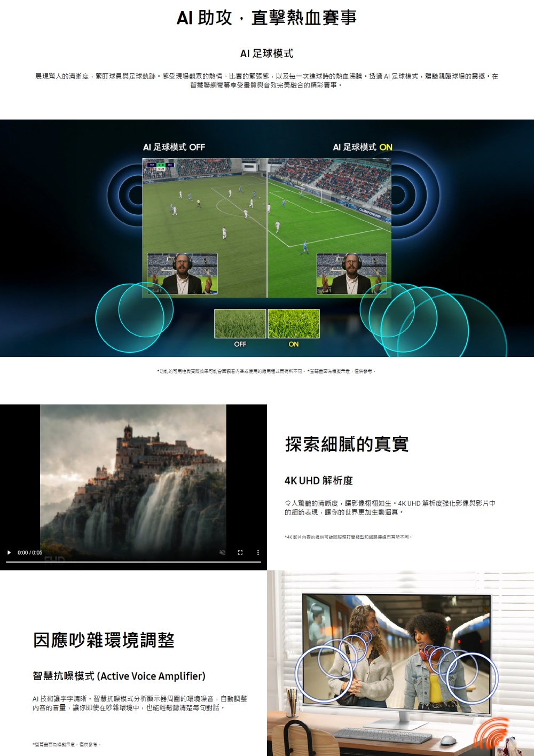
Task: Open the video in fullscreen
Action: 240,552
